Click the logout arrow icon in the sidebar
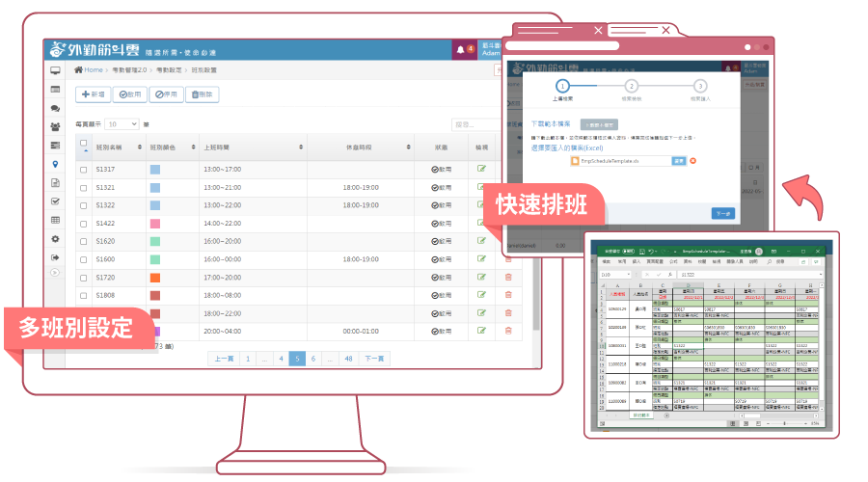Viewport: 868px width, 482px height. 55,257
